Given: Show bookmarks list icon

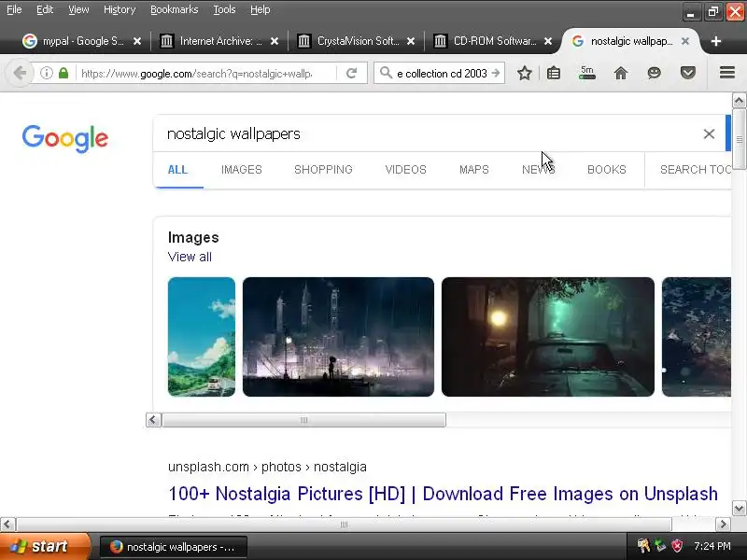Looking at the screenshot, I should (554, 74).
